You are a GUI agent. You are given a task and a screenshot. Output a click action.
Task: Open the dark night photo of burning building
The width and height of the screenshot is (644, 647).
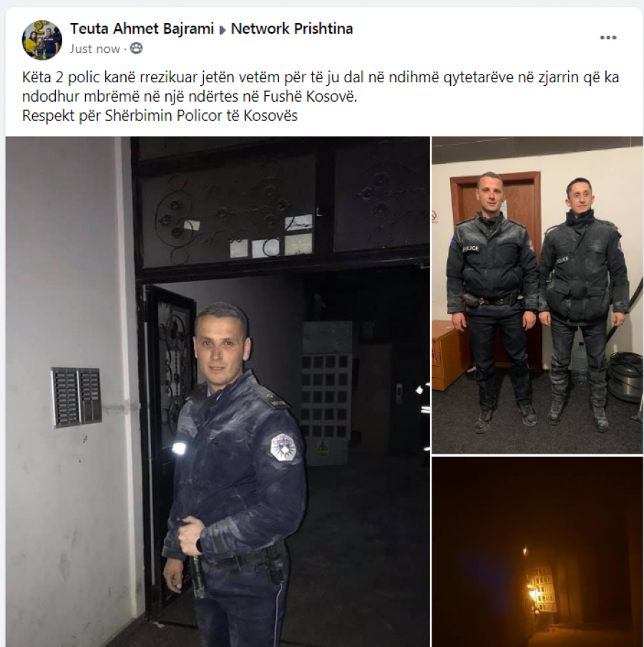[x=537, y=552]
